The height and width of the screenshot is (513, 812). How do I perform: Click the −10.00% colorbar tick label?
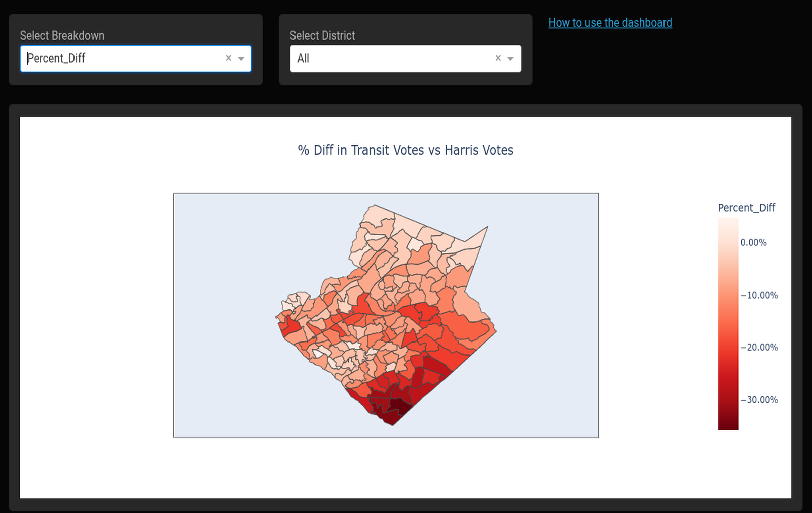pos(759,295)
